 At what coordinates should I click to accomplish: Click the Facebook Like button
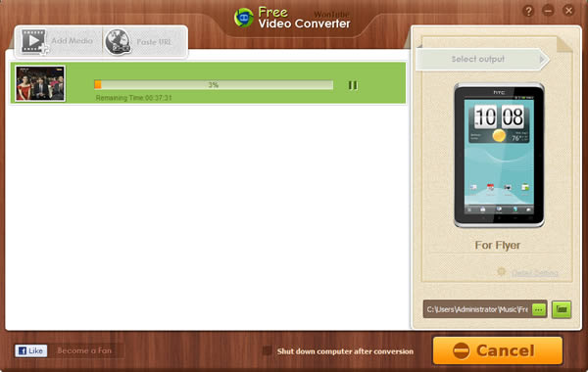click(31, 350)
